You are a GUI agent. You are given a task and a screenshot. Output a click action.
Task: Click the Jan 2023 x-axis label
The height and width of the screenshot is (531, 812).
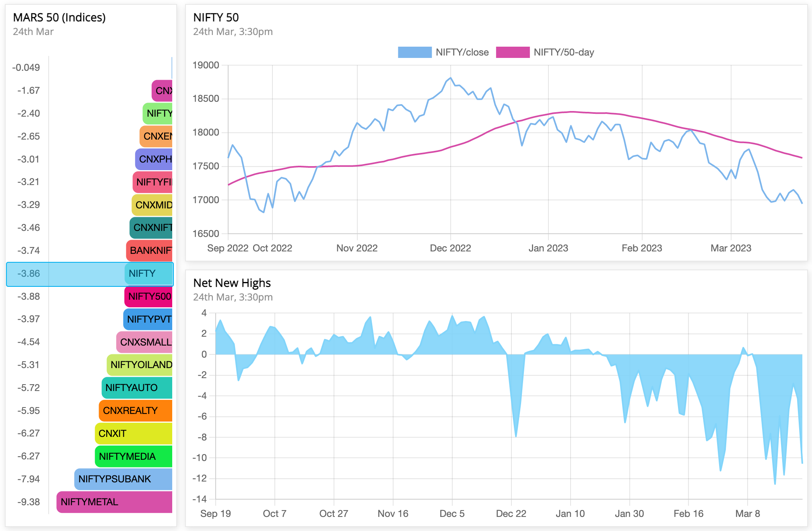pos(548,248)
